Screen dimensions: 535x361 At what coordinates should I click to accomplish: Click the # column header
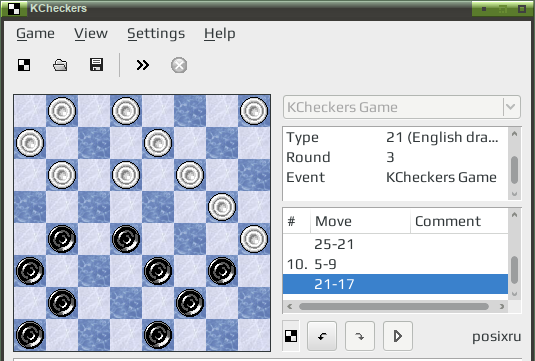[297, 221]
